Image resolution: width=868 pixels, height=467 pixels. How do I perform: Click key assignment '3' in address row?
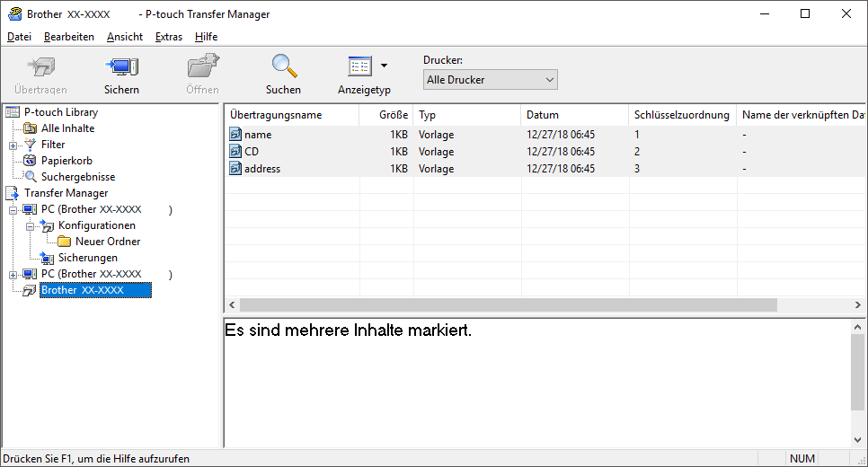pyautogui.click(x=637, y=169)
